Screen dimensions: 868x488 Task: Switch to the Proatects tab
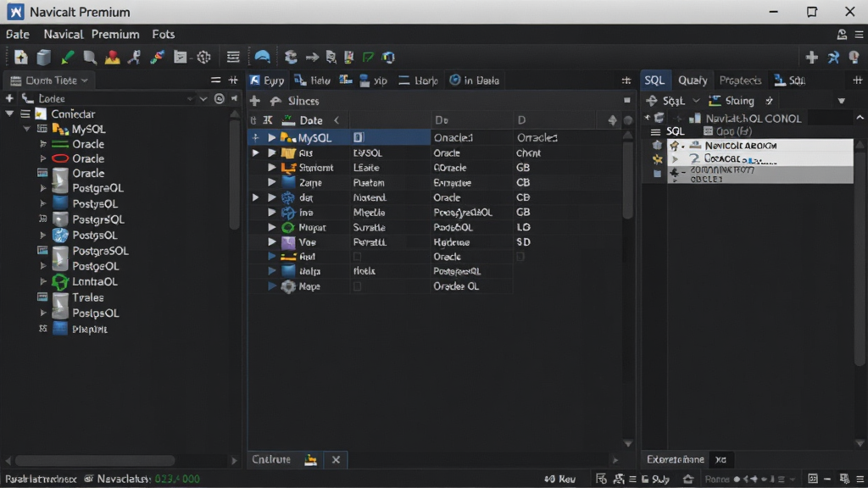(x=740, y=80)
